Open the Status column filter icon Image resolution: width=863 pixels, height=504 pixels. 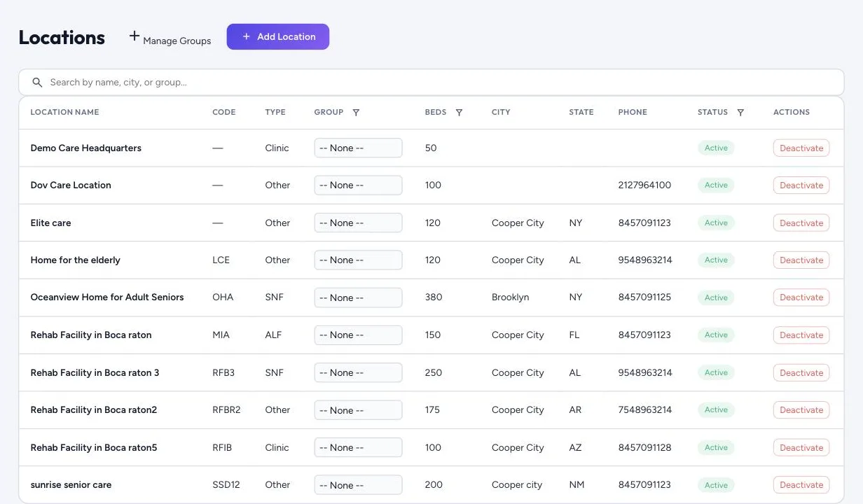[x=740, y=112]
